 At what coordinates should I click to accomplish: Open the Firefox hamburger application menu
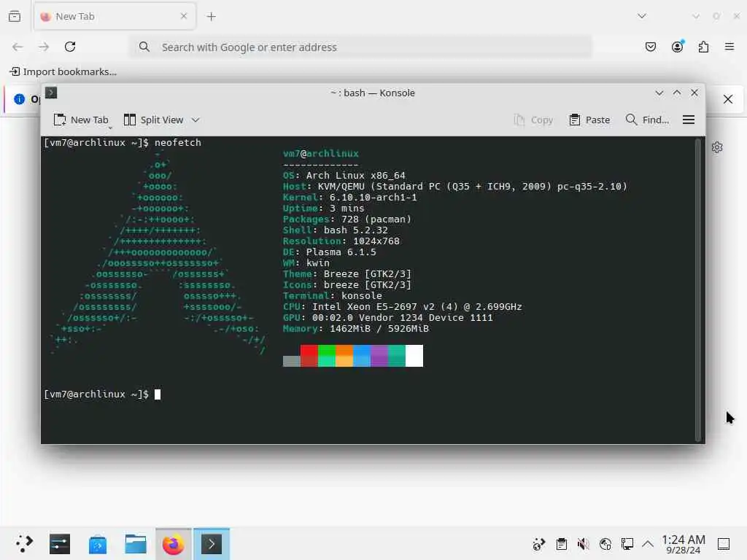[x=729, y=47]
